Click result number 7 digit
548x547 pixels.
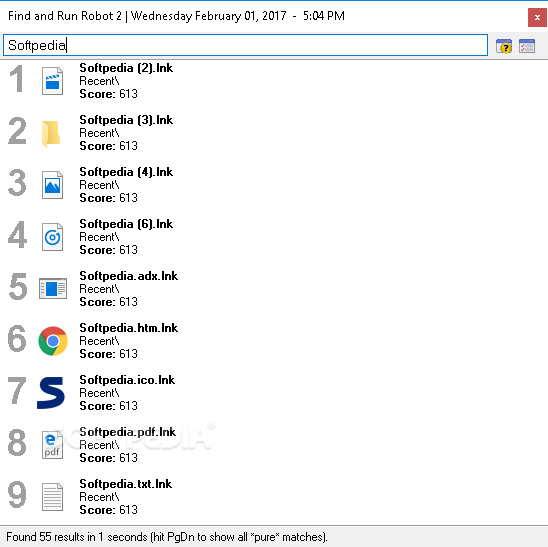[x=17, y=391]
